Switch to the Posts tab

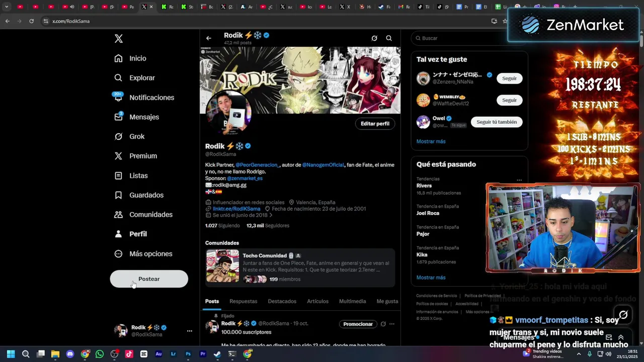212,301
